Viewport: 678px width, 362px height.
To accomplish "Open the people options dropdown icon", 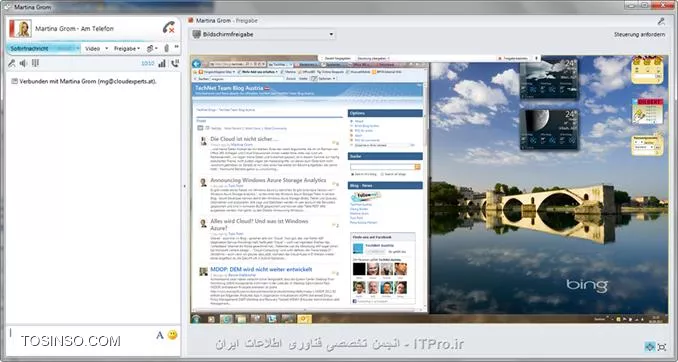I will click(x=152, y=48).
